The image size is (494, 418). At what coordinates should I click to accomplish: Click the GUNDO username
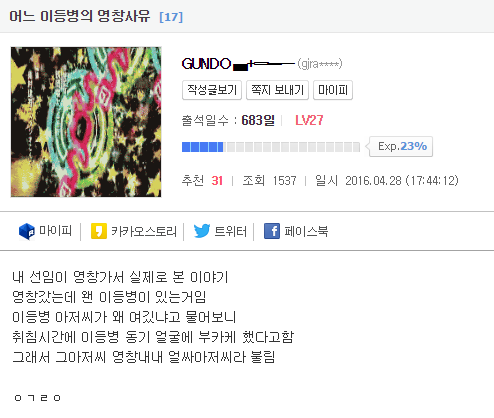206,64
